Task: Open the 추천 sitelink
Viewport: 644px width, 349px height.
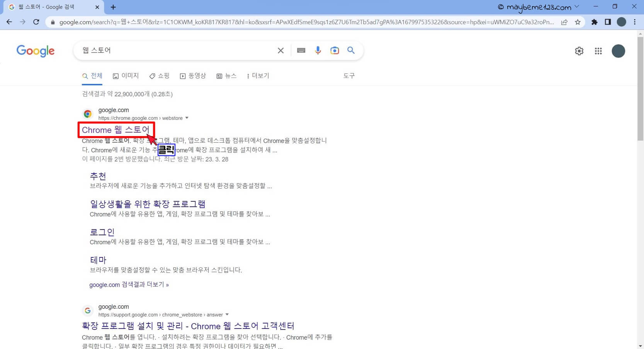Action: (x=98, y=176)
